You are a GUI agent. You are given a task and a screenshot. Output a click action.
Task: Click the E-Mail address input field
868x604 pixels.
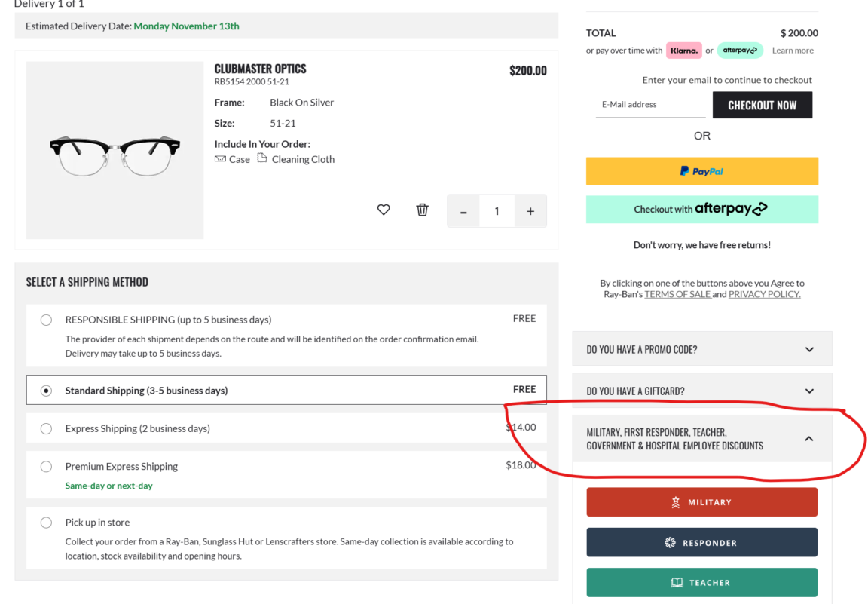(x=649, y=105)
